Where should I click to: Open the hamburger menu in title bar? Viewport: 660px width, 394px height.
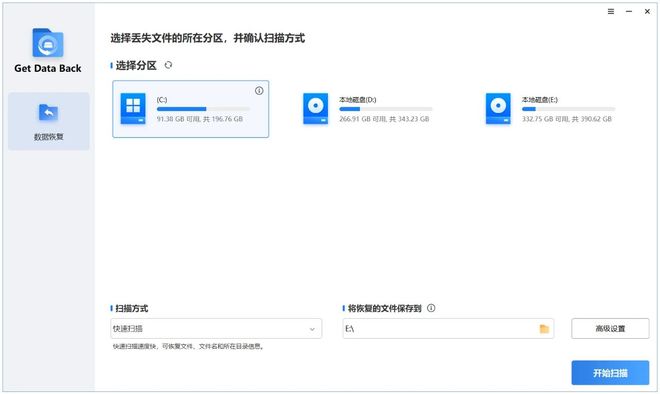click(611, 11)
